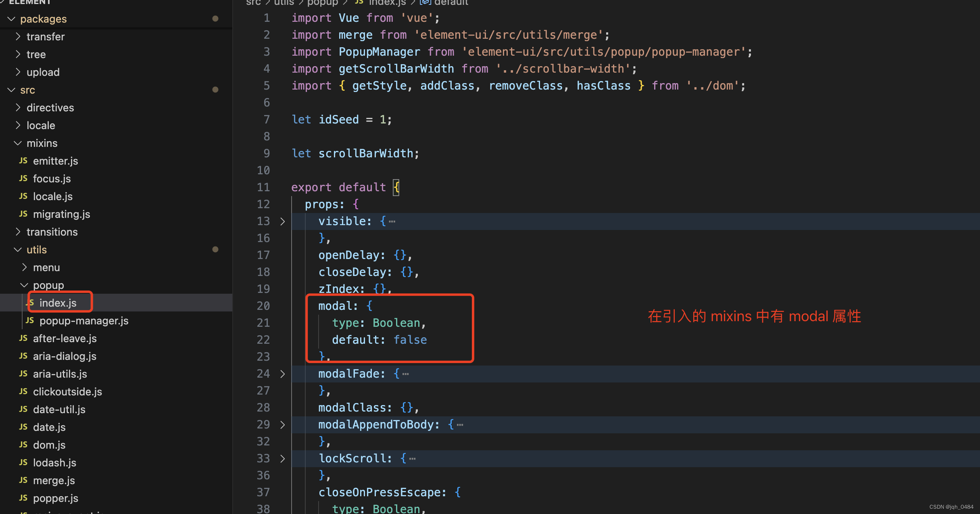Click the JS icon next to aria-dialog.js
Image resolution: width=980 pixels, height=514 pixels.
pyautogui.click(x=23, y=356)
